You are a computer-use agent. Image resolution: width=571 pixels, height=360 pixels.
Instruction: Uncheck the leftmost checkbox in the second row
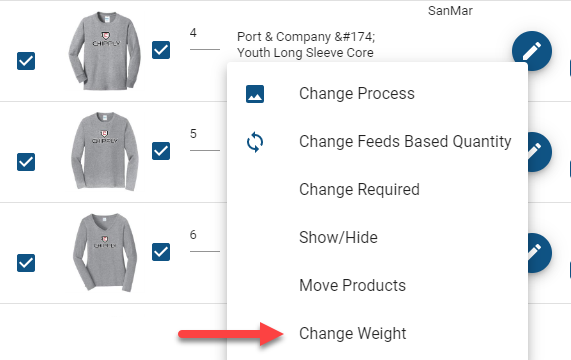(x=26, y=162)
